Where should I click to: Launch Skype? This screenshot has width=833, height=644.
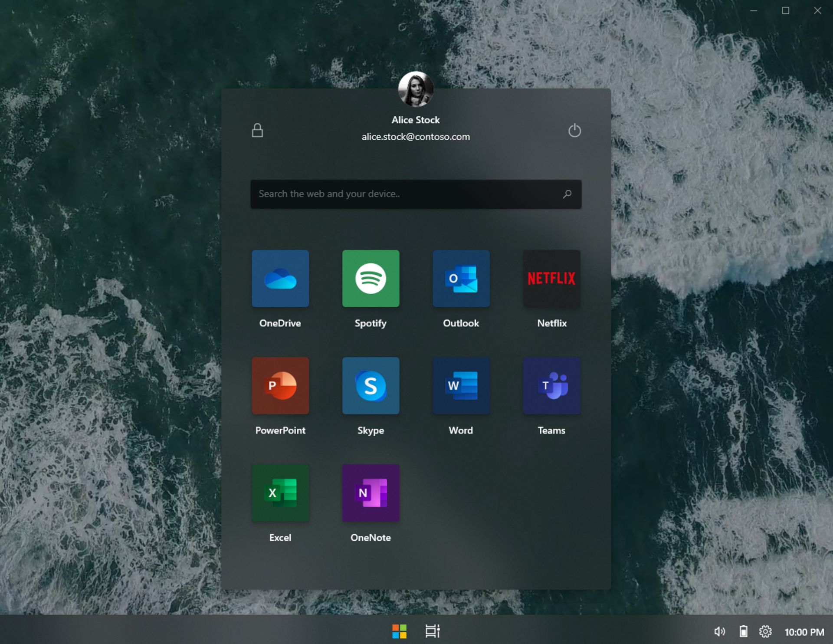[x=371, y=385]
